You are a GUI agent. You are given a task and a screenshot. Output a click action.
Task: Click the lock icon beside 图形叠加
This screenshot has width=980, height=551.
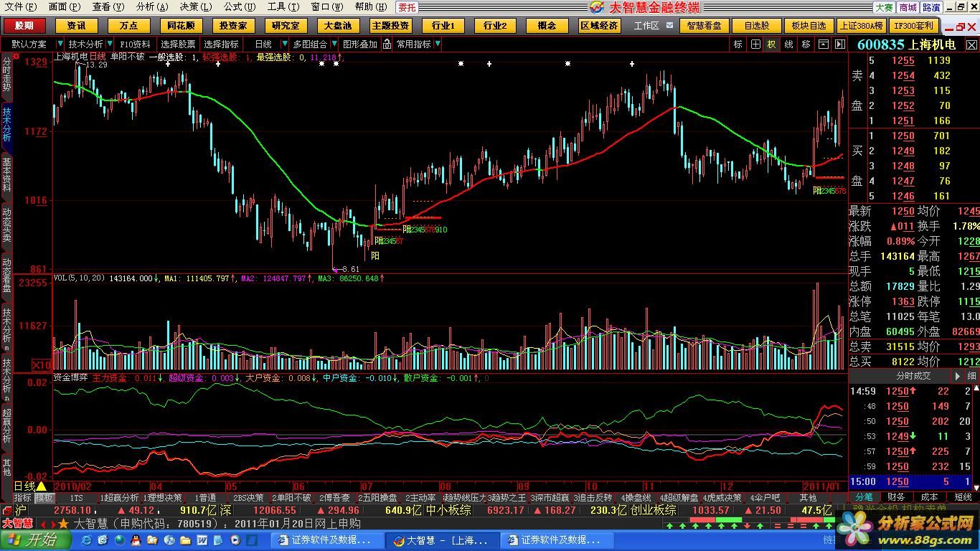387,44
